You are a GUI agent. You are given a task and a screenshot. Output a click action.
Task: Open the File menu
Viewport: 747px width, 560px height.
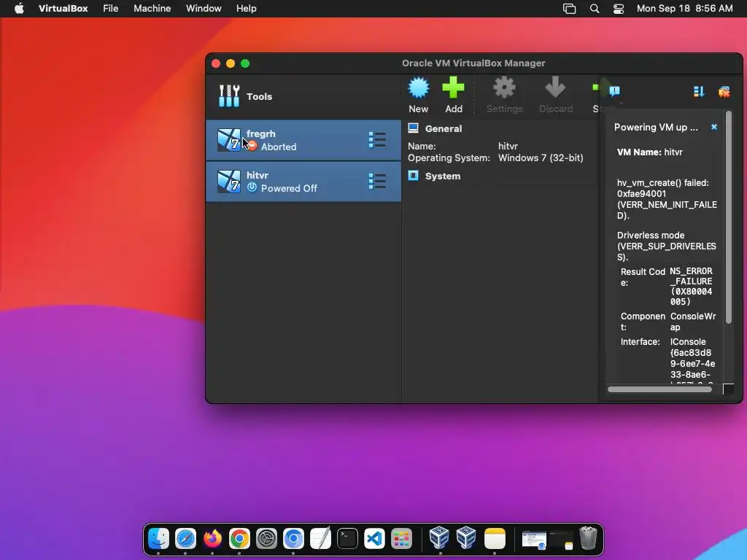coord(111,9)
